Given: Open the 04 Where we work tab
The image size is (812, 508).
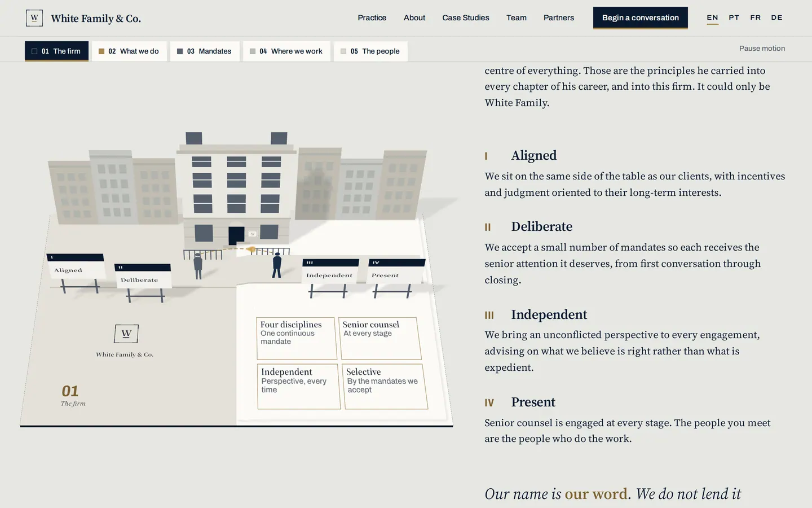Looking at the screenshot, I should (286, 51).
